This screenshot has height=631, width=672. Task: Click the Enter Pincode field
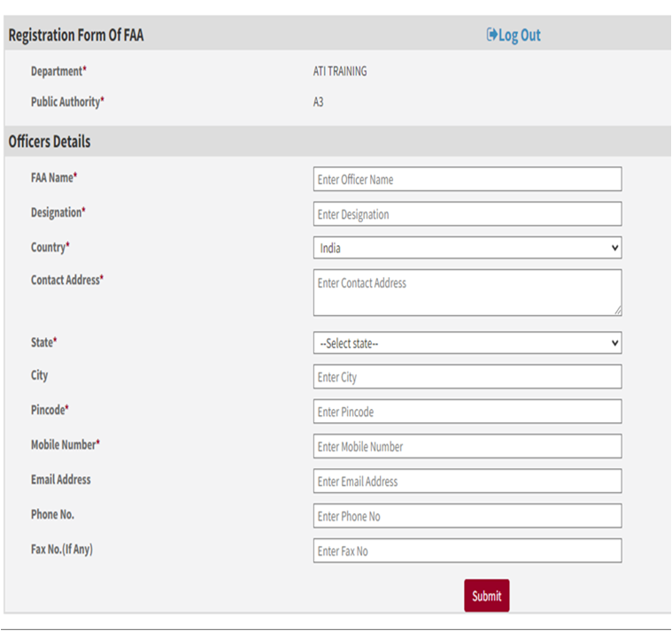[x=467, y=412]
